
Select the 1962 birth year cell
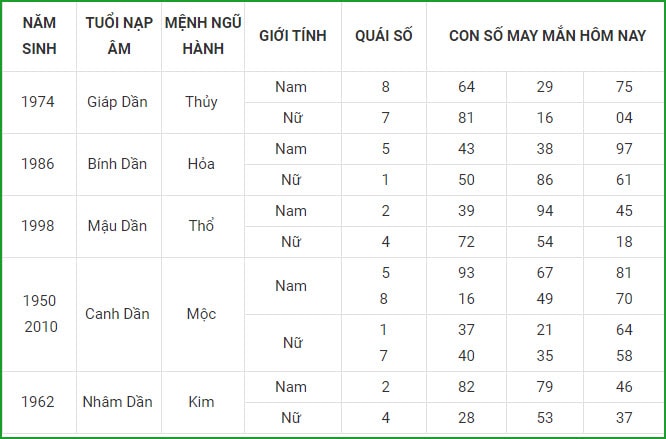(x=38, y=402)
